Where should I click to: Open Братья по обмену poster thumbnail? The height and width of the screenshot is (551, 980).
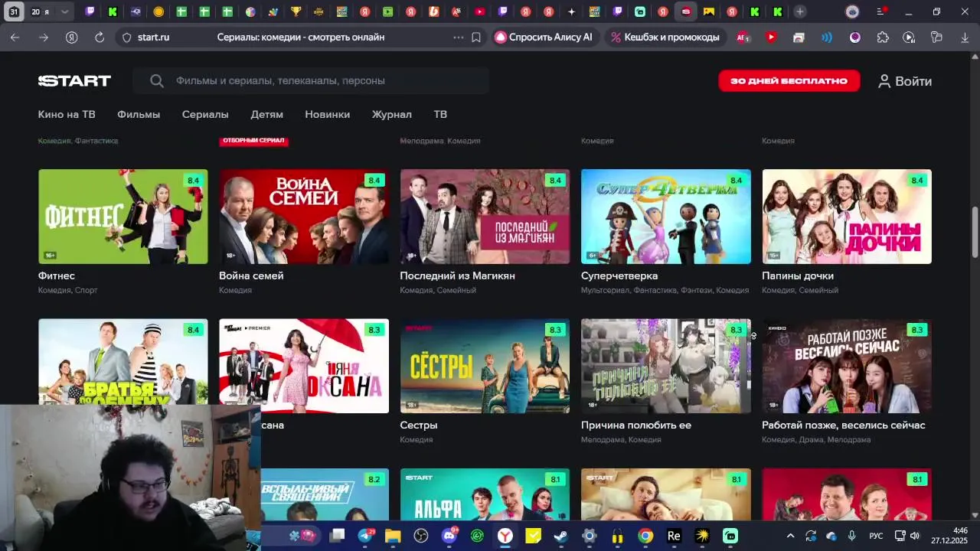click(123, 362)
